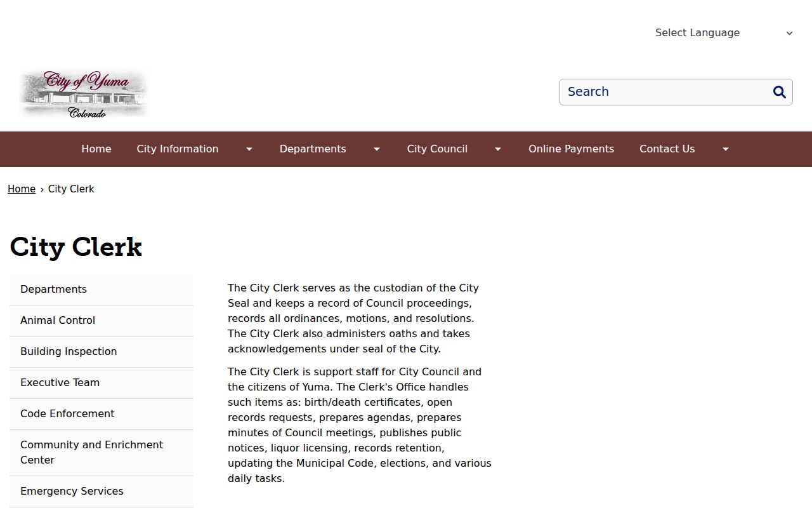Open Animal Control sidebar link
Viewport: 812px width, 508px height.
[x=101, y=321]
